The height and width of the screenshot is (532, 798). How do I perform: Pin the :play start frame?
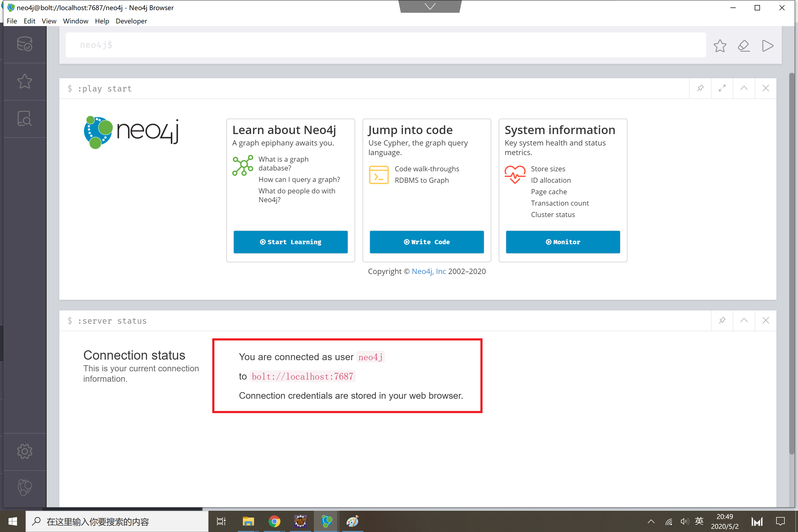click(x=700, y=88)
